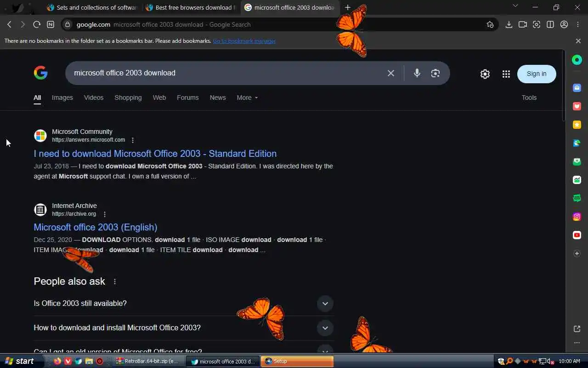
Task: Open the People also ask options dots
Action: (x=115, y=282)
